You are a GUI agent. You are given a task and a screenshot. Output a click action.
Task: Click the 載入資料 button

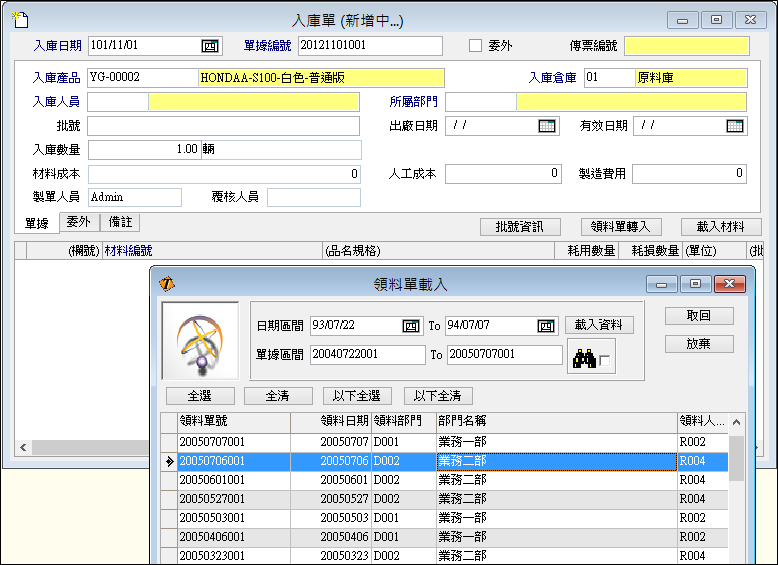pyautogui.click(x=599, y=325)
